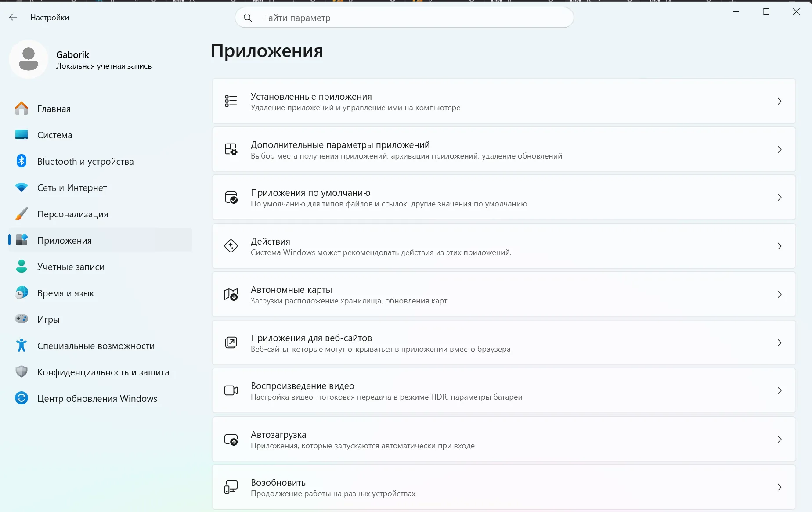Click the startup icon for Автозагрузка
The width and height of the screenshot is (812, 512).
(x=231, y=439)
